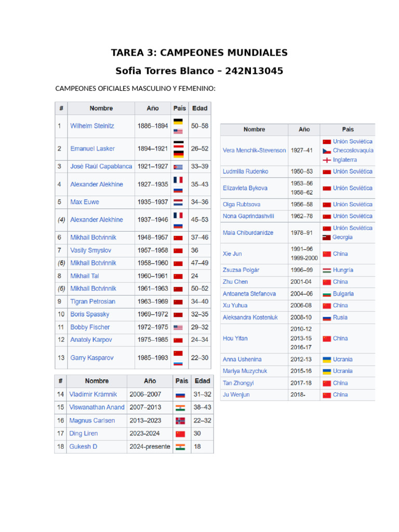This screenshot has height=532, width=399.
Task: Click the Norwegian flag beside Magnus Carlsen
Action: [x=180, y=421]
